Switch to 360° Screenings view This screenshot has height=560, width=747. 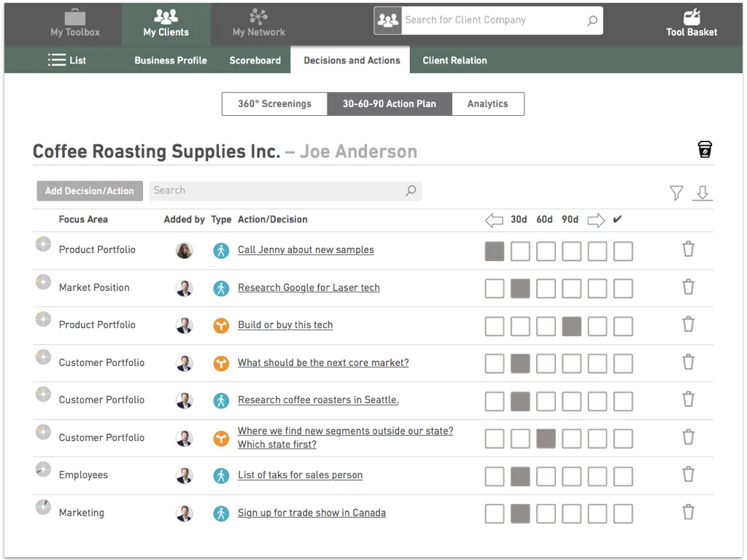click(x=274, y=104)
